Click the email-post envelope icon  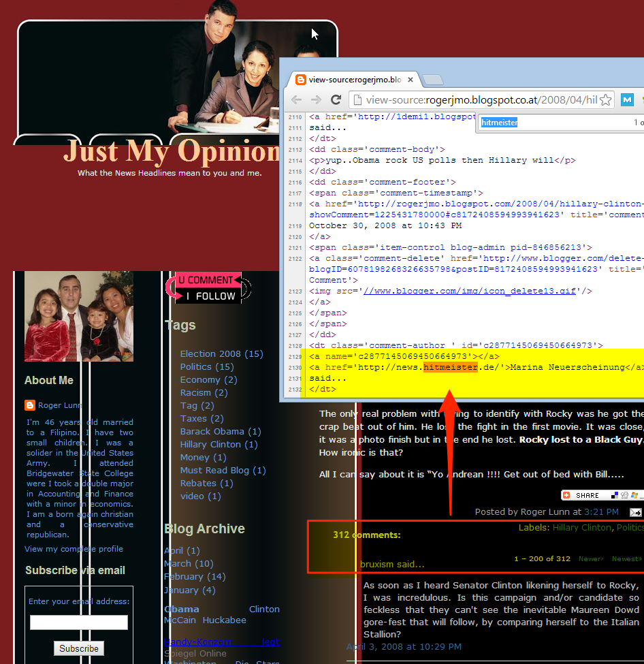[x=636, y=512]
